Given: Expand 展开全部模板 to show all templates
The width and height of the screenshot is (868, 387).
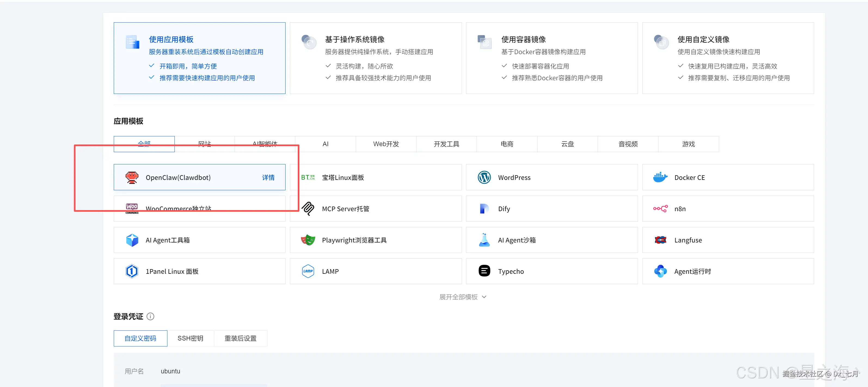Looking at the screenshot, I should [463, 297].
